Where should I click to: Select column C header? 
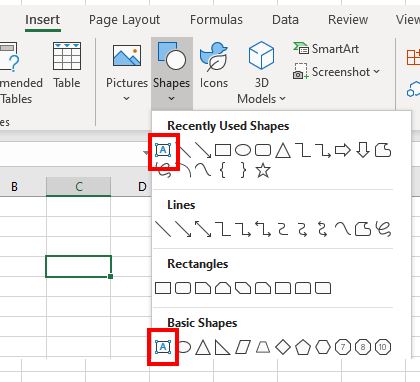point(78,186)
